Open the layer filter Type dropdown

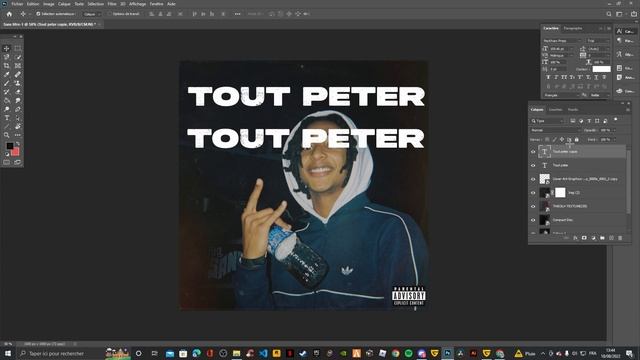(x=547, y=121)
